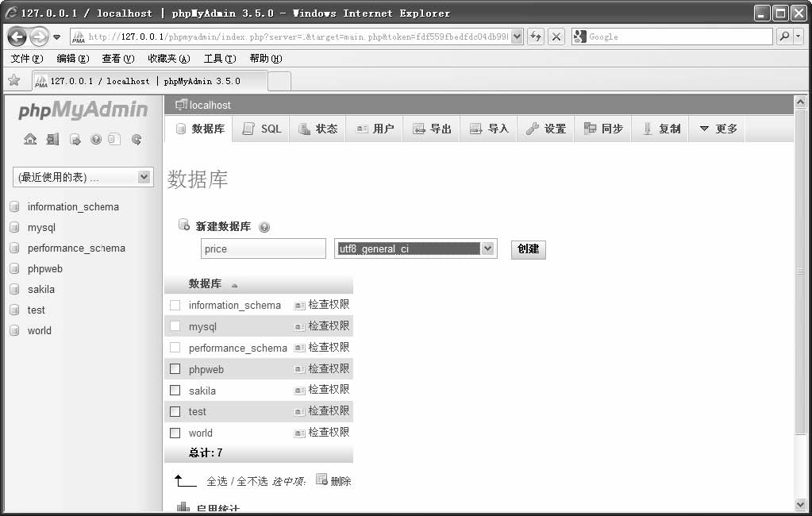The height and width of the screenshot is (516, 812).
Task: Open the recently used tables dropdown
Action: (x=83, y=177)
